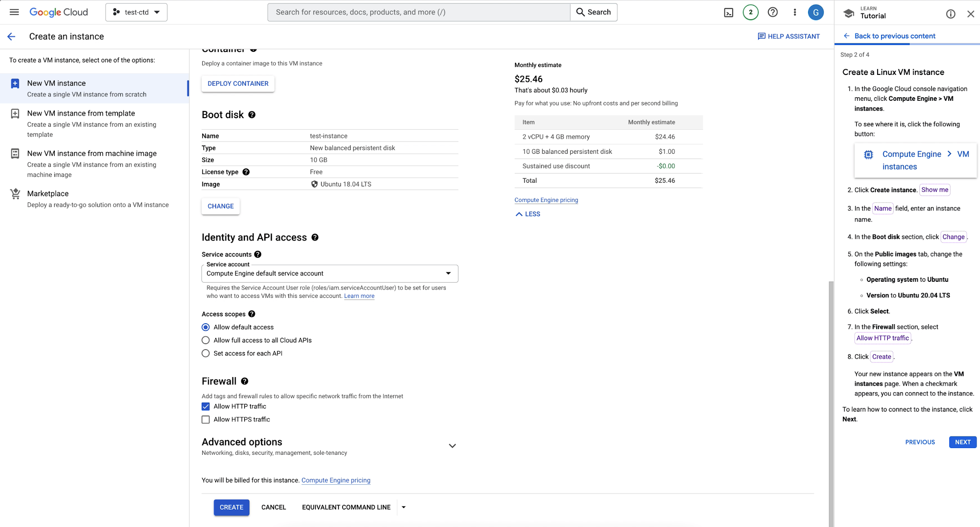Click the boot disk Change button
Image resolution: width=980 pixels, height=527 pixels.
220,206
